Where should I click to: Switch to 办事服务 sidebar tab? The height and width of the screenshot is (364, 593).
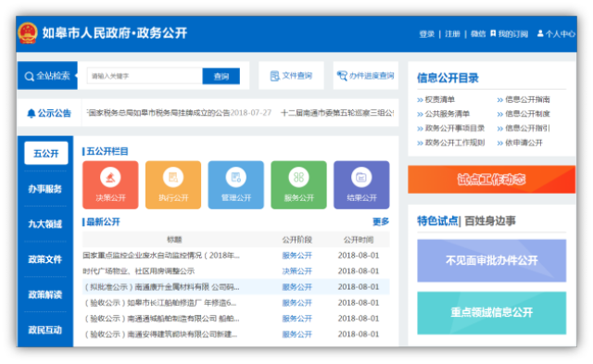click(x=45, y=189)
